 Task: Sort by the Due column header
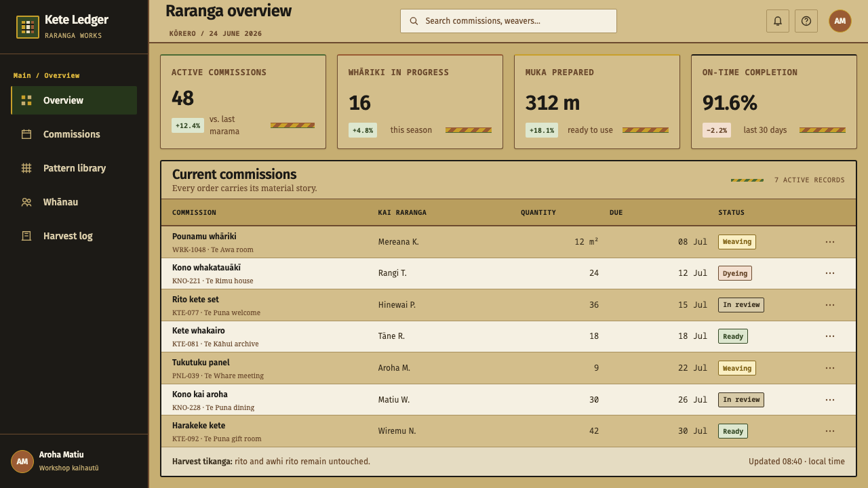tap(616, 213)
